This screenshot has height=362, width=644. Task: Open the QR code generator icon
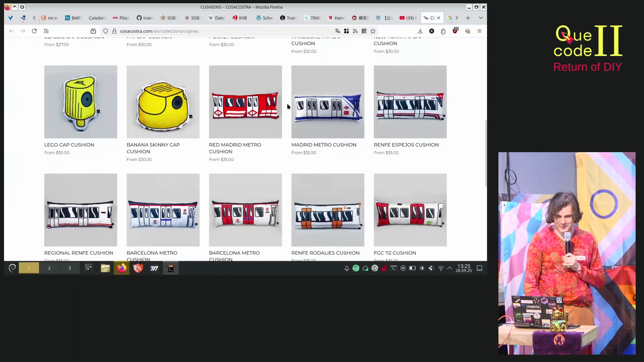(x=364, y=31)
